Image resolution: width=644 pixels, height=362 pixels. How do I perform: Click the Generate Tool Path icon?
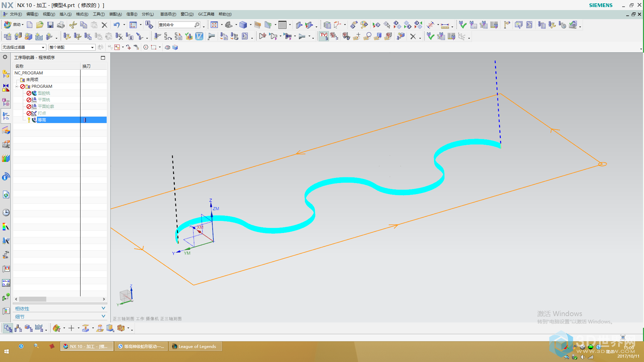158,36
